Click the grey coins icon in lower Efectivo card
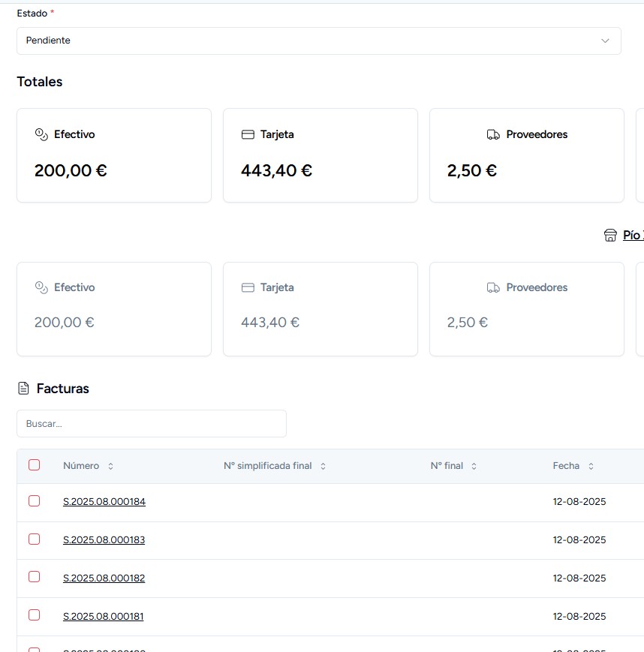 tap(41, 287)
